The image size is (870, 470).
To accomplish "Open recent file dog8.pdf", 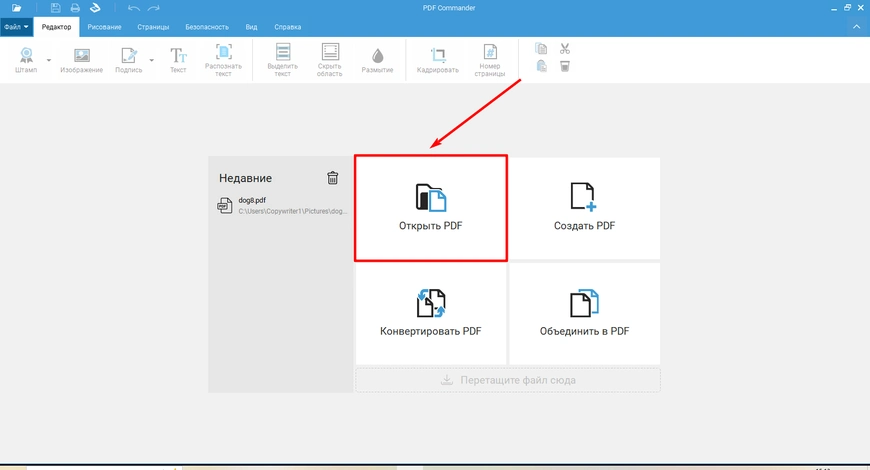I will click(x=282, y=205).
